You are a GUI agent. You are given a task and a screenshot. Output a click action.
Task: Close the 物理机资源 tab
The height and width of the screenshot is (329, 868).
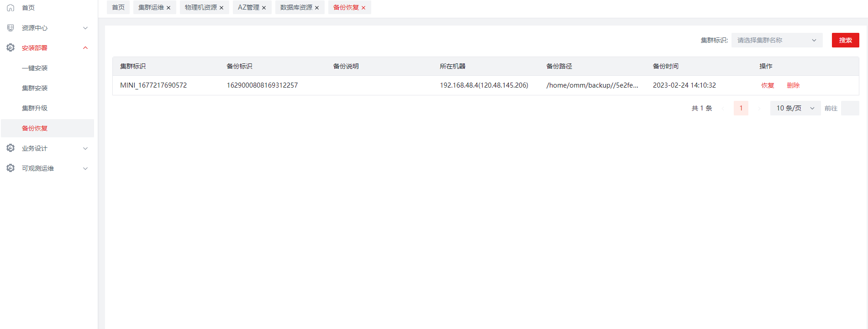(x=221, y=8)
